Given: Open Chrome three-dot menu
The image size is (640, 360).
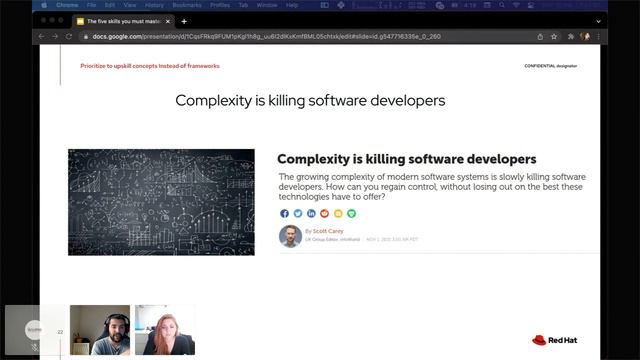Looking at the screenshot, I should click(x=599, y=37).
